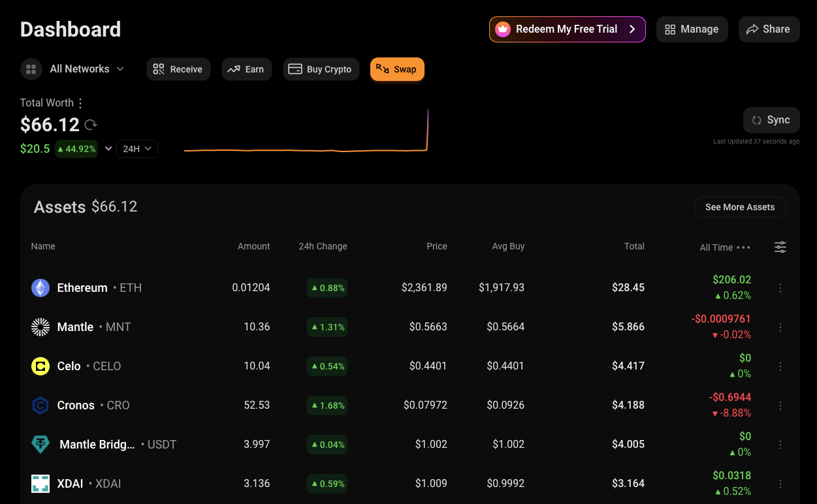The height and width of the screenshot is (504, 817).
Task: Open the 24H timeframe dropdown
Action: (x=136, y=148)
